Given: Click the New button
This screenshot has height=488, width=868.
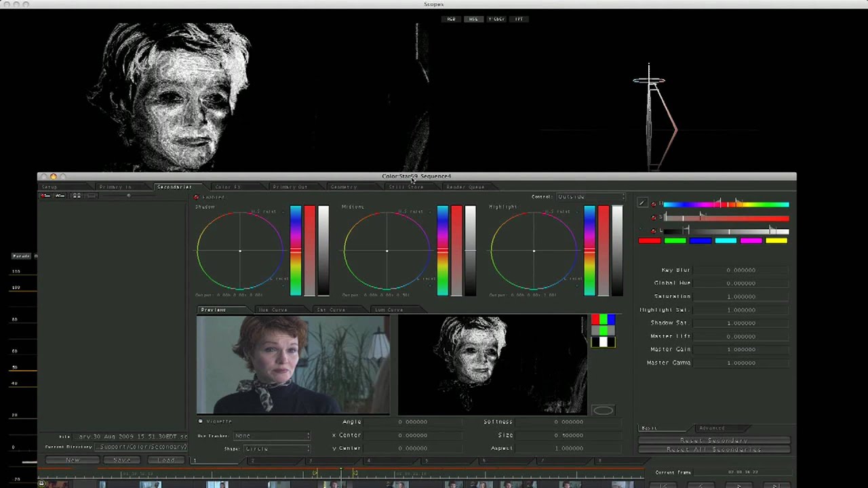Looking at the screenshot, I should 72,460.
